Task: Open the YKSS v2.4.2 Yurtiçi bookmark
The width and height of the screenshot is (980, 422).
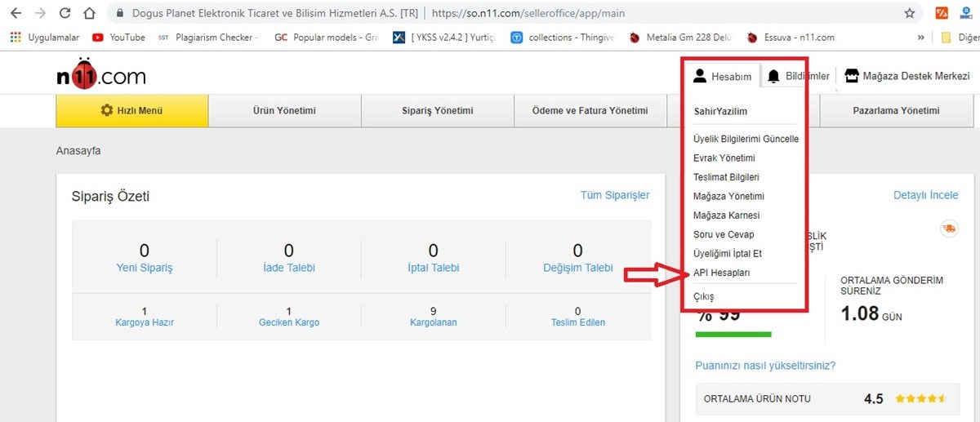Action: (443, 37)
